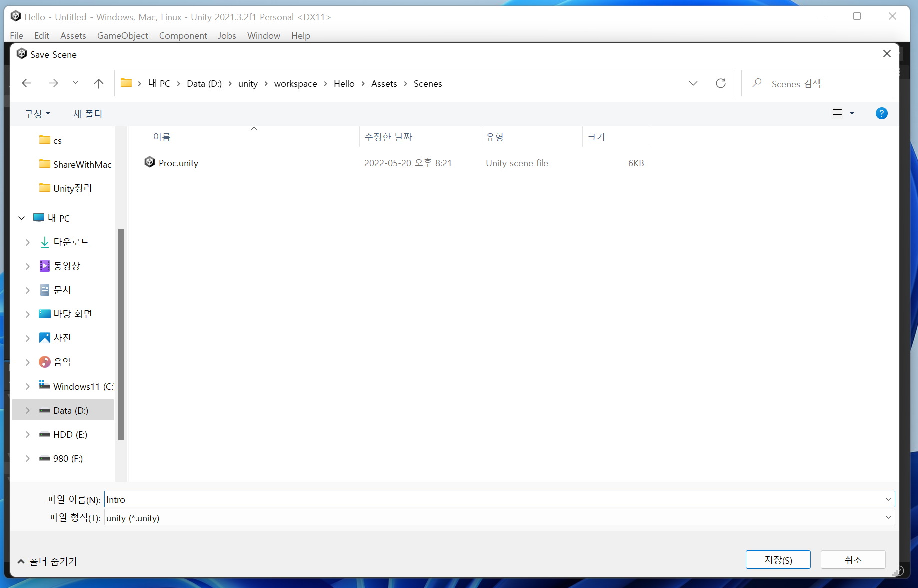The image size is (918, 588).
Task: Collapse folders with 폴더 숨기기
Action: click(x=47, y=561)
